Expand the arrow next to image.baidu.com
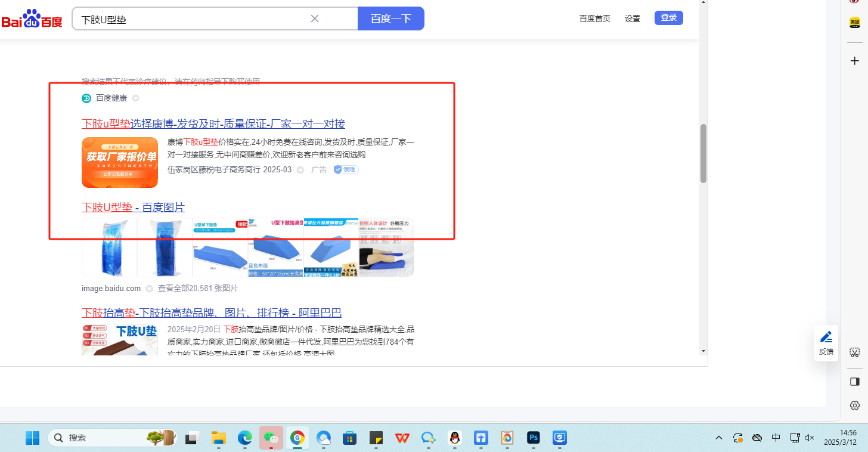868x452 pixels. point(149,289)
